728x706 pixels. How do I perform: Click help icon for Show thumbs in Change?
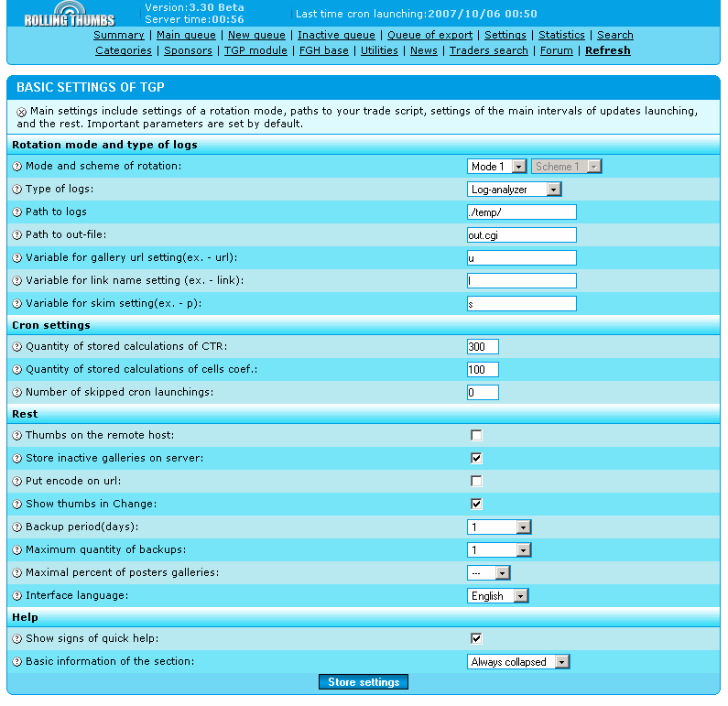[x=17, y=504]
